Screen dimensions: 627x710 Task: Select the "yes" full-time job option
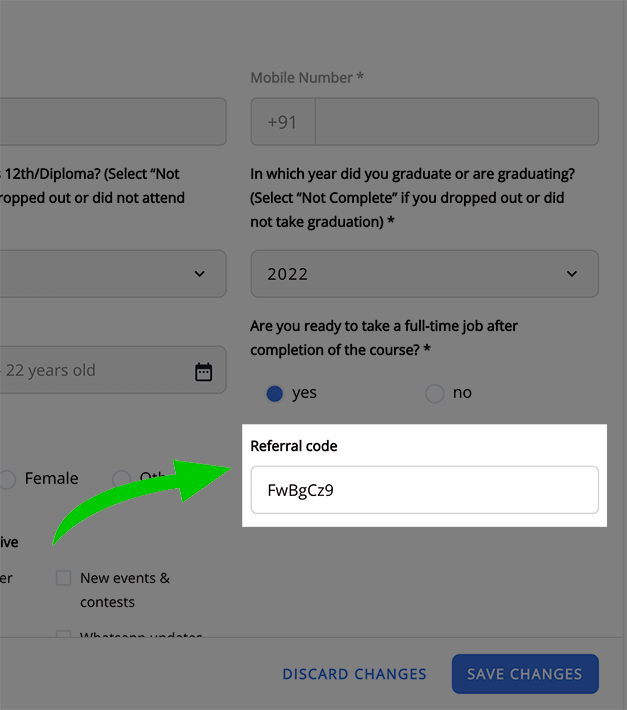275,393
